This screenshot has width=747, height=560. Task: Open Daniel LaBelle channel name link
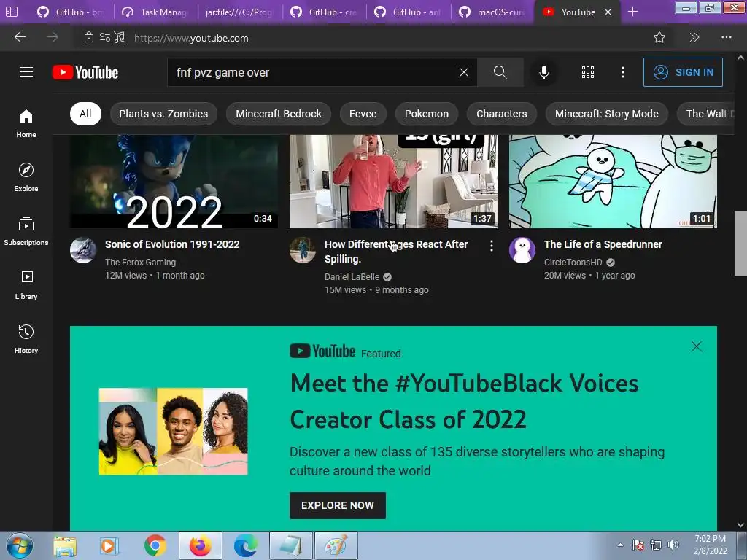tap(352, 276)
